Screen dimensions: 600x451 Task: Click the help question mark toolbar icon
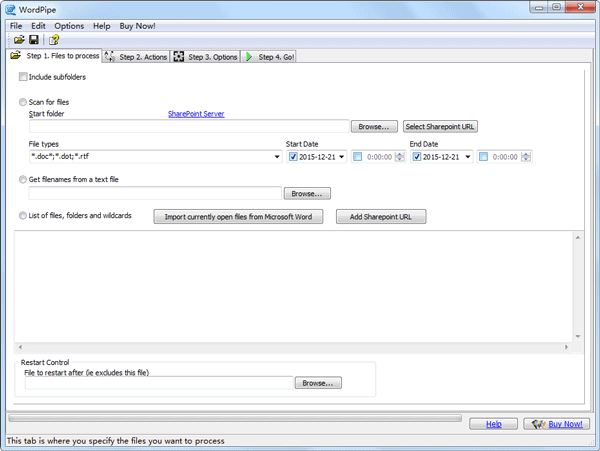pos(54,39)
